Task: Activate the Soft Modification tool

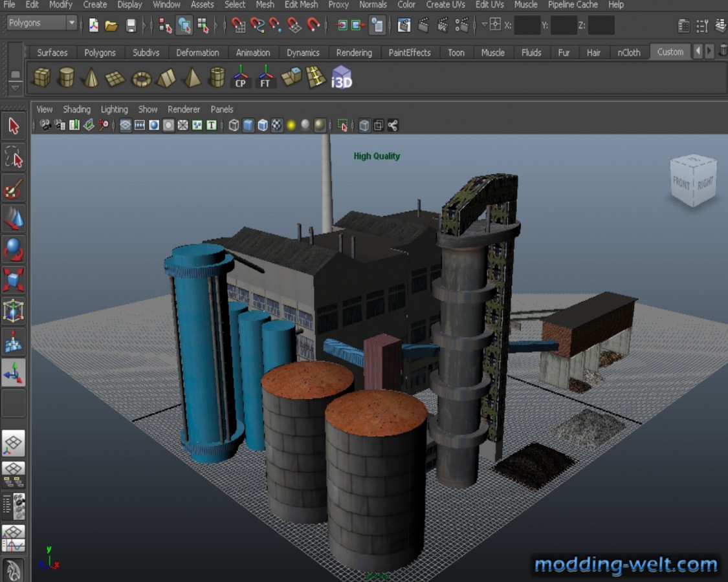Action: coord(14,341)
